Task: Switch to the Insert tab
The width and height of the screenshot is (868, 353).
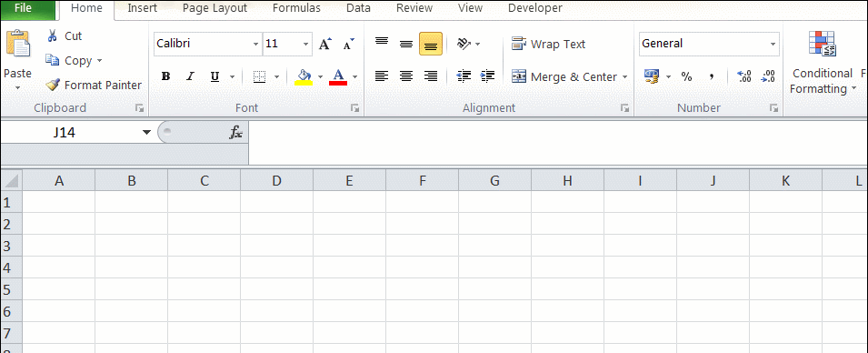Action: click(143, 8)
